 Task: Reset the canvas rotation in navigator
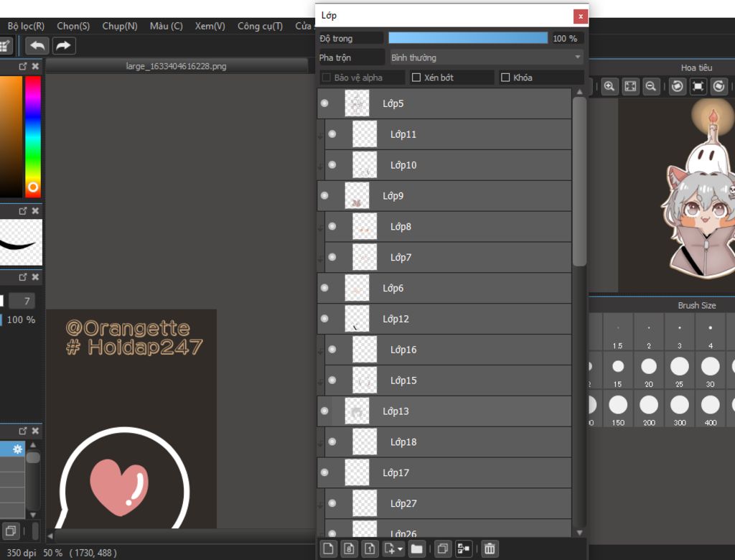(698, 86)
